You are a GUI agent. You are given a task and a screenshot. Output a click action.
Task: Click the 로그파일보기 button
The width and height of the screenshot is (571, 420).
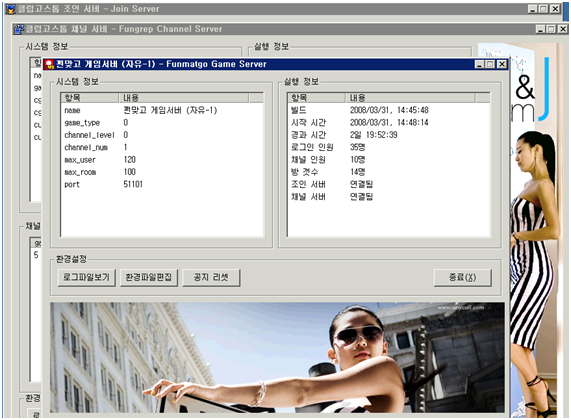point(86,278)
